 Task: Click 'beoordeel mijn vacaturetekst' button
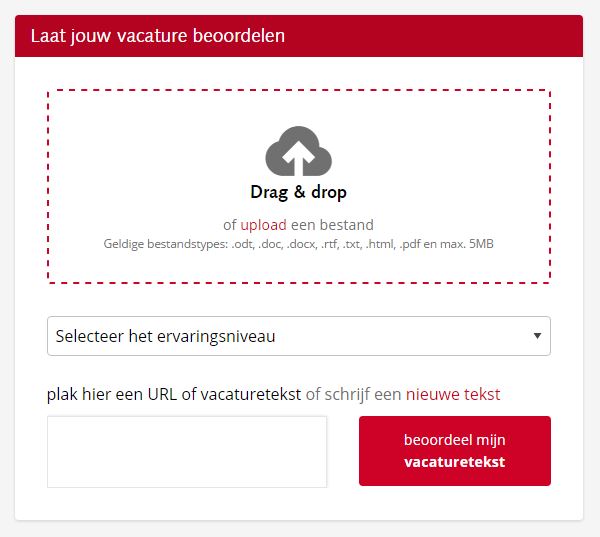tap(455, 451)
